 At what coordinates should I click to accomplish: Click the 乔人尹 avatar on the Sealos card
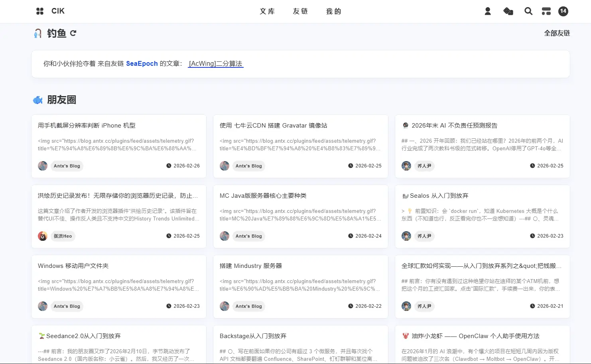(x=406, y=236)
